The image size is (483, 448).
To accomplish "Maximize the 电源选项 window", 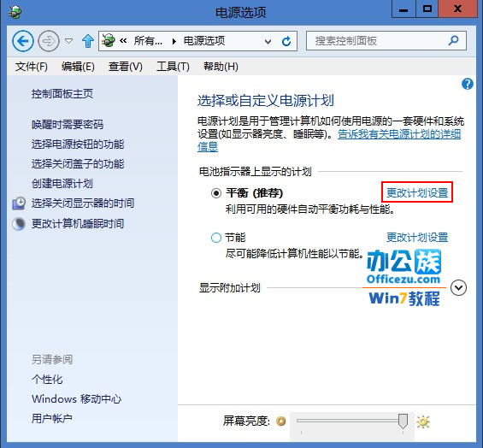I will pyautogui.click(x=427, y=9).
